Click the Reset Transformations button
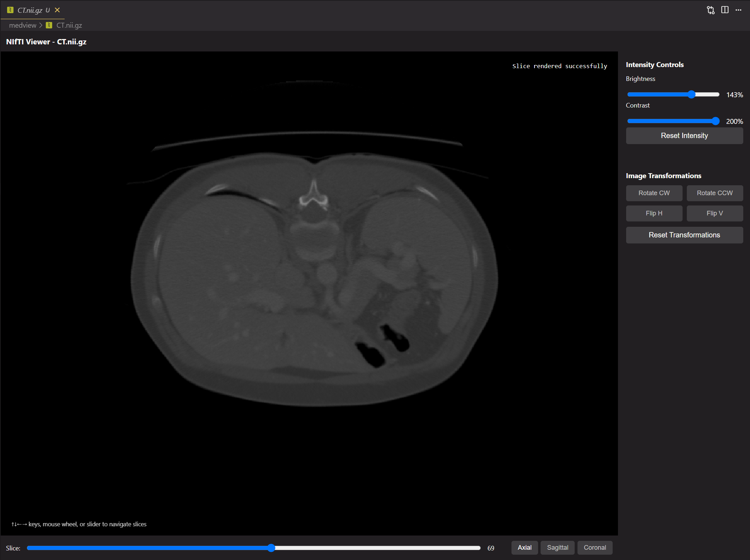This screenshot has height=560, width=750. (684, 235)
